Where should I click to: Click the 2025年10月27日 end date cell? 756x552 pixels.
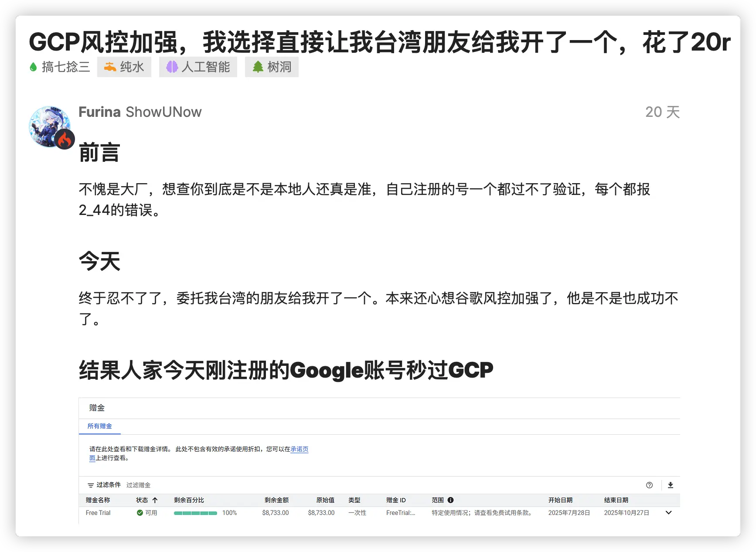[x=627, y=513]
